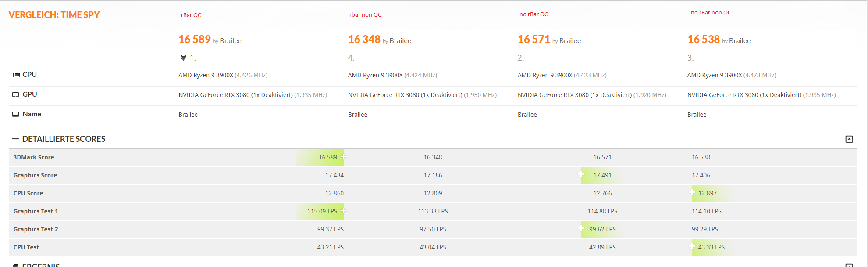Click the 114.88 FPS value
Screen dimensions: 868x267
[602, 211]
